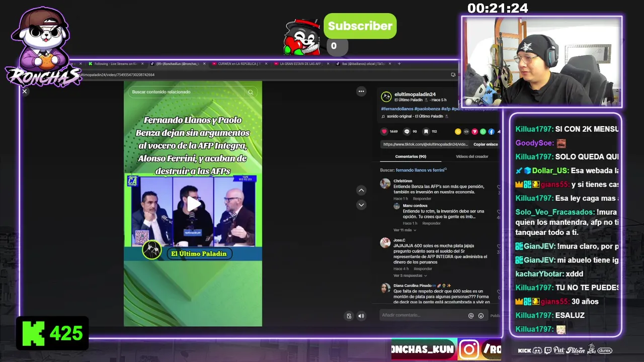Like the video with heart icon
The width and height of the screenshot is (644, 362).
pyautogui.click(x=384, y=131)
